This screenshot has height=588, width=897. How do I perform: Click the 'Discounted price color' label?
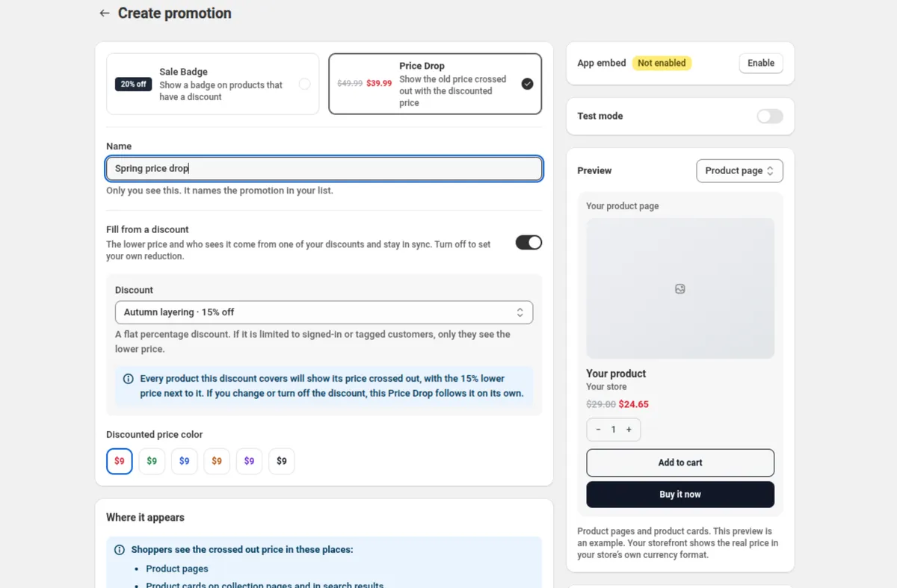(154, 435)
